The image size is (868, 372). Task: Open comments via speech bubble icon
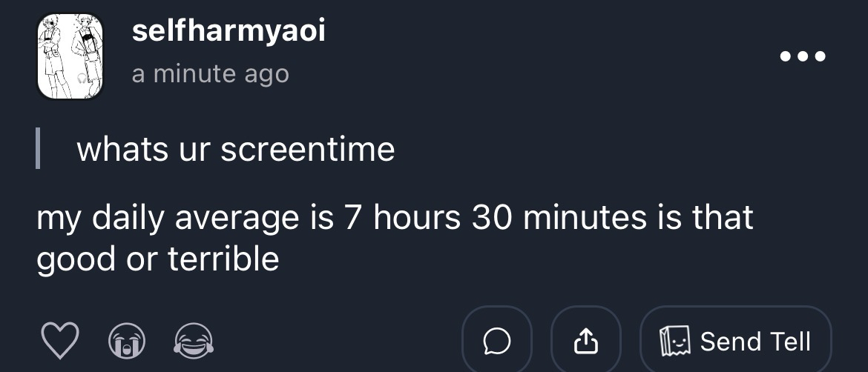click(497, 341)
